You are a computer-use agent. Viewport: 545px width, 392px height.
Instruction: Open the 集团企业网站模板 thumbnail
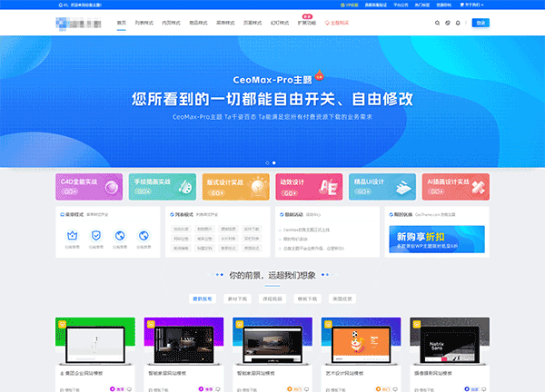click(95, 341)
